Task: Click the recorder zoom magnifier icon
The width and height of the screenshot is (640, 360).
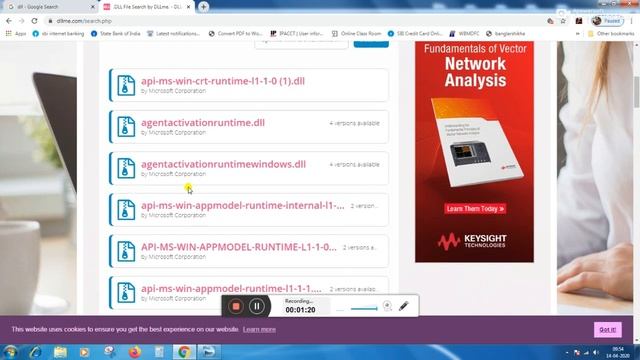Action: [x=387, y=306]
